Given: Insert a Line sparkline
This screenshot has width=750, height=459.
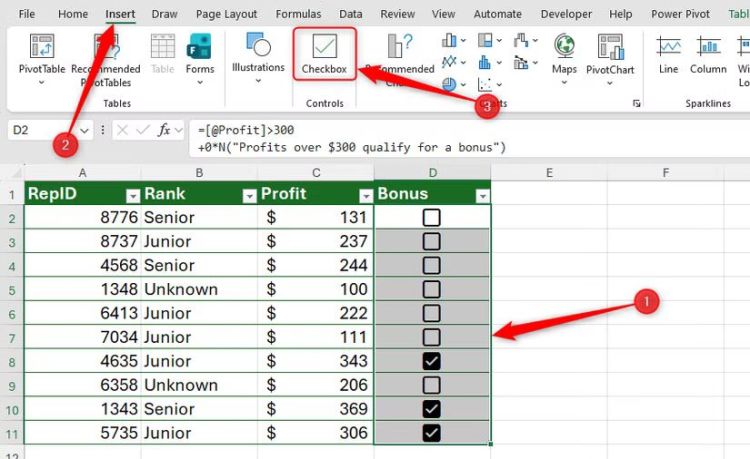Looking at the screenshot, I should [x=669, y=54].
